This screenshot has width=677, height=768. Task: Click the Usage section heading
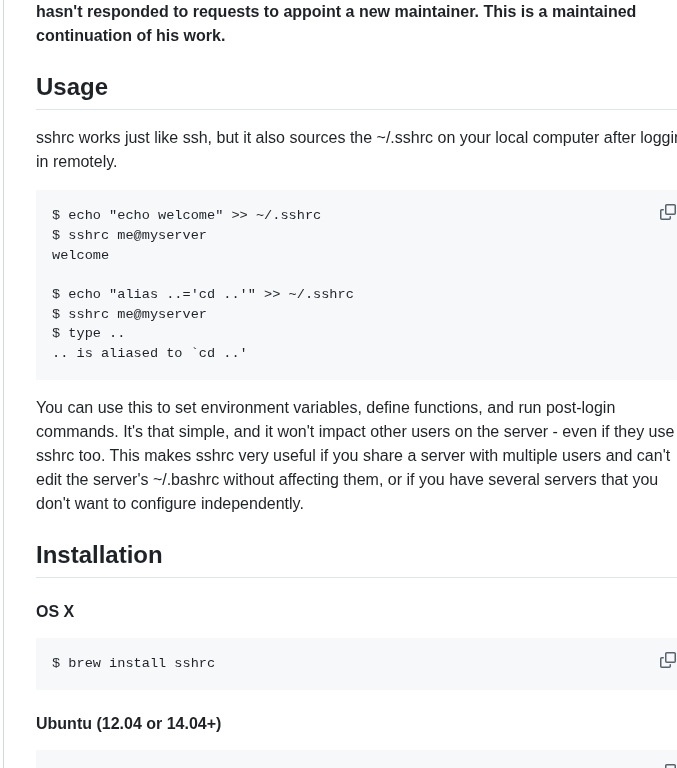point(72,87)
